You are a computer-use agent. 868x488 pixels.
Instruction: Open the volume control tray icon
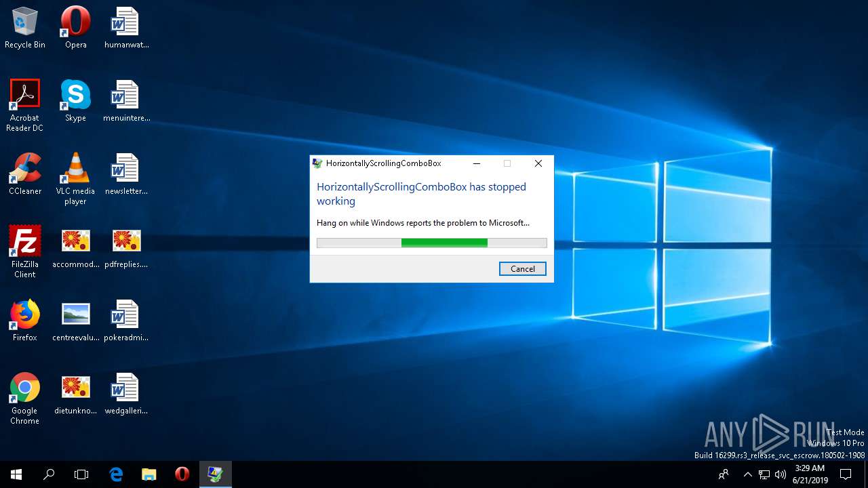(x=781, y=474)
